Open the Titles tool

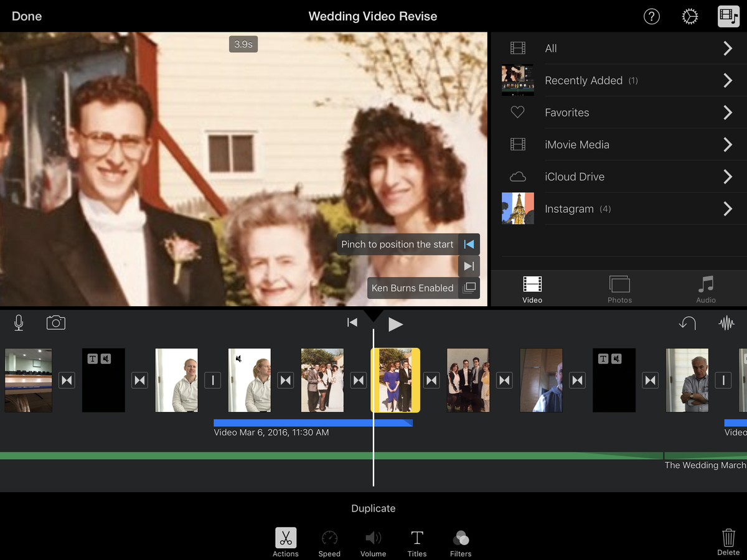pos(417,543)
